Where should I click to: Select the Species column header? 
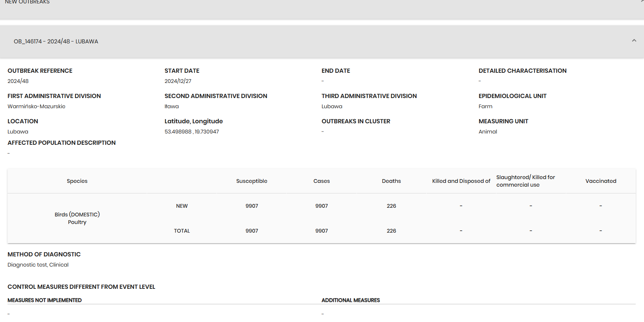[x=77, y=181]
